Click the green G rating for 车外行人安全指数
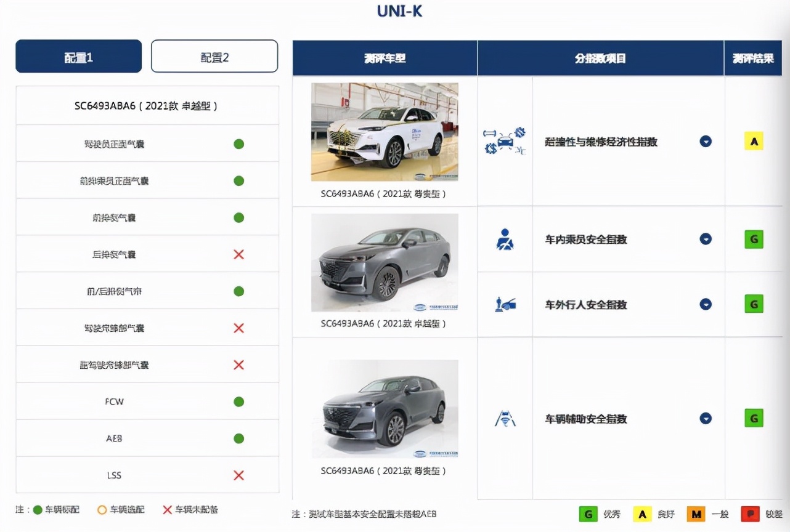Viewport: 790px width, 532px height. (x=754, y=304)
